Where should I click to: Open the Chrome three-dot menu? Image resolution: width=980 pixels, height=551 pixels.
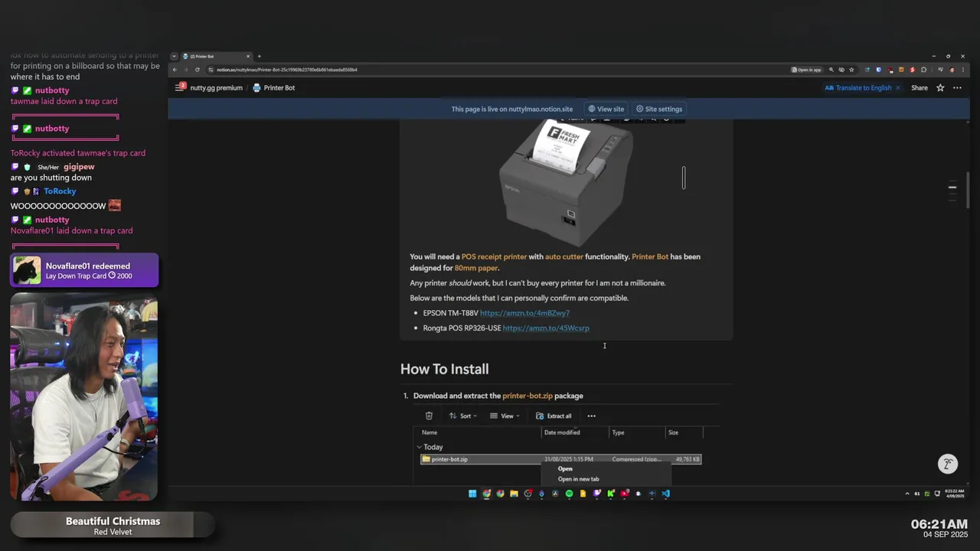click(x=964, y=70)
